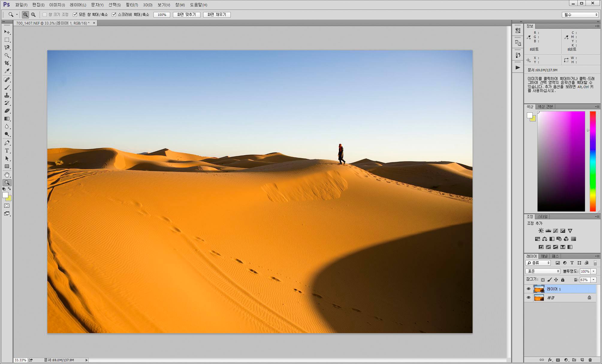Image resolution: width=602 pixels, height=364 pixels.
Task: Add a Brightness/Contrast adjustment
Action: pos(541,231)
